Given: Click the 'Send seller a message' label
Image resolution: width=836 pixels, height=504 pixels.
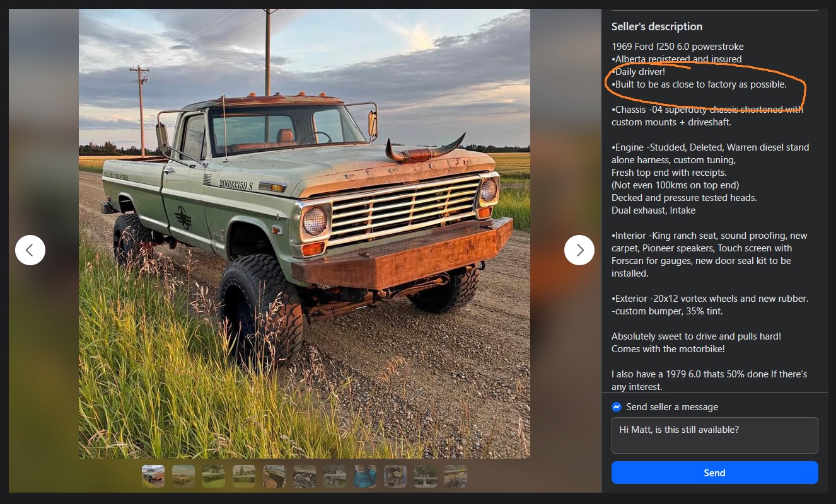Looking at the screenshot, I should pos(672,407).
